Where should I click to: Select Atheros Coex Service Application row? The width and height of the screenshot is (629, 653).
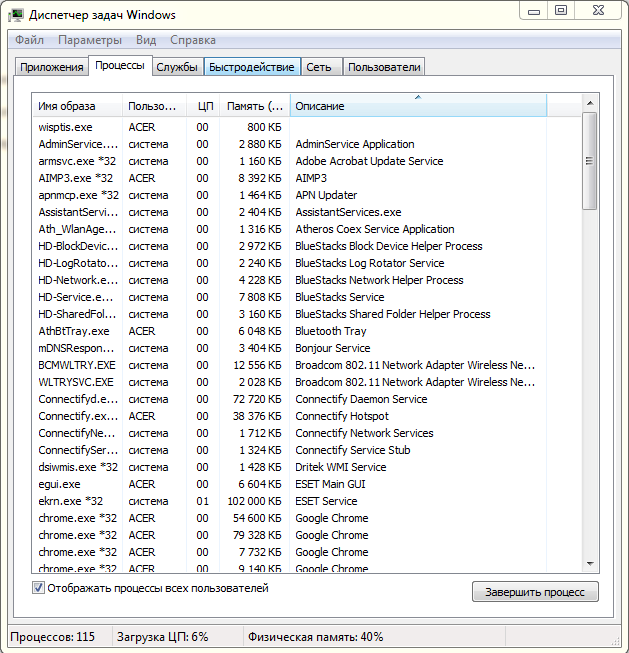[x=289, y=229]
